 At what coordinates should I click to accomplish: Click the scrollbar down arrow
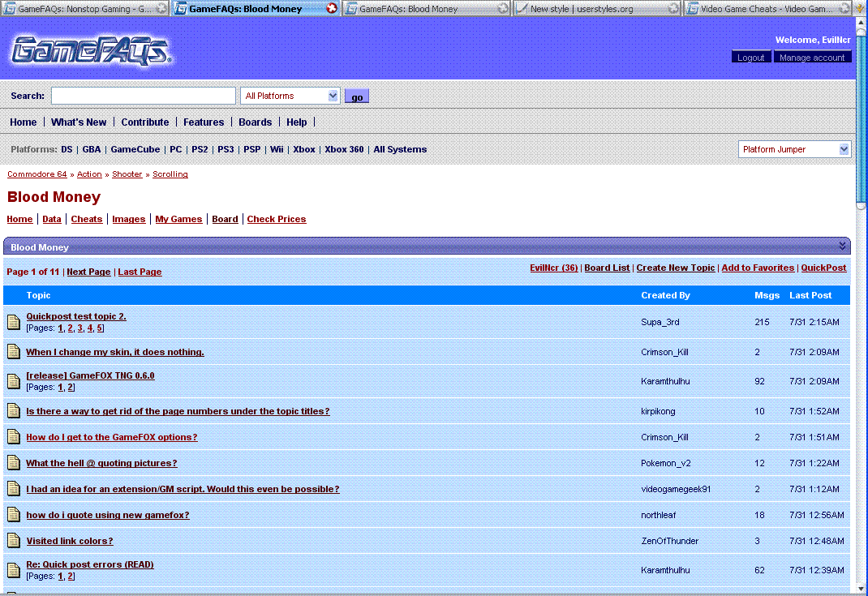(x=859, y=590)
